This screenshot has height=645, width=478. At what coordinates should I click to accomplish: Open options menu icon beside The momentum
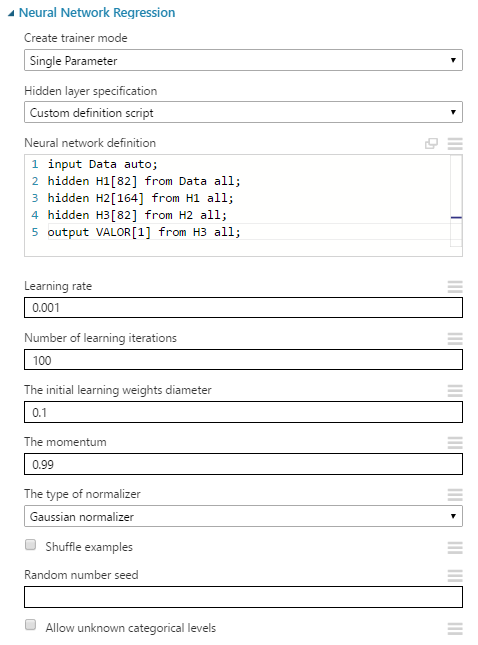(x=455, y=443)
